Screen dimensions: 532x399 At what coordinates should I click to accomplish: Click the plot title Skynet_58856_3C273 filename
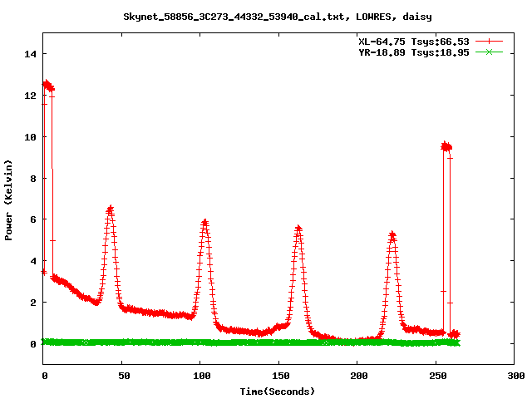point(277,17)
